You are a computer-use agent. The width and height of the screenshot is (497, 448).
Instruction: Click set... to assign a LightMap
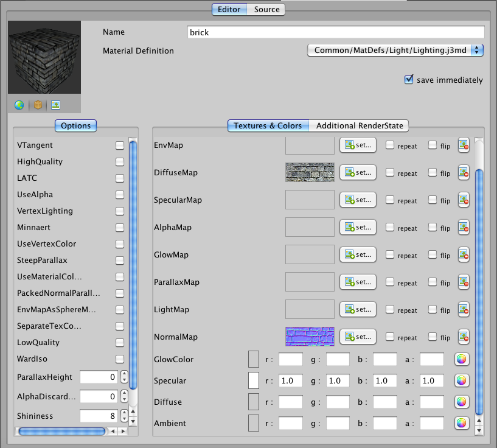tap(357, 309)
